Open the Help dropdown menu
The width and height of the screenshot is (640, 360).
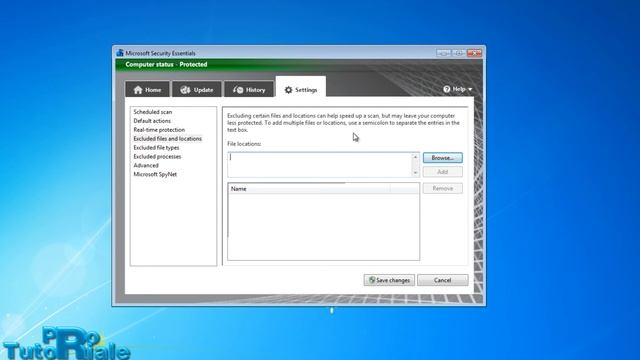point(458,89)
